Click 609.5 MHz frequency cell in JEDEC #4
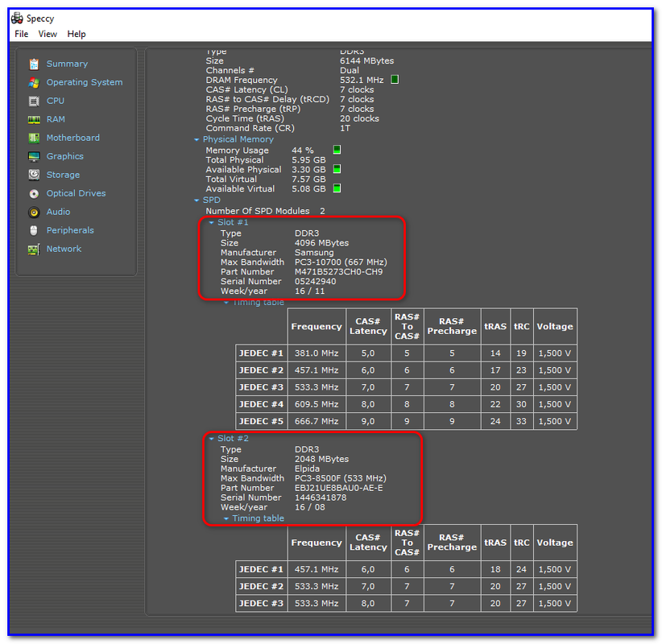This screenshot has height=644, width=662. click(x=317, y=404)
